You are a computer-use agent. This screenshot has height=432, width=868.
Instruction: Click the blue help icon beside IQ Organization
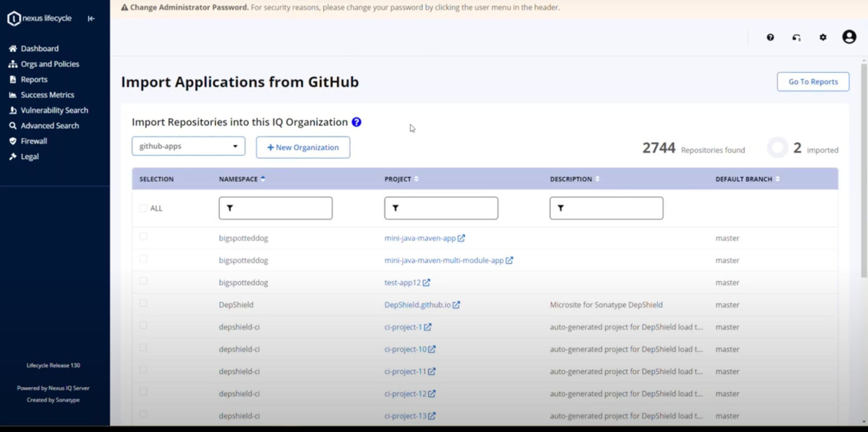coord(356,122)
